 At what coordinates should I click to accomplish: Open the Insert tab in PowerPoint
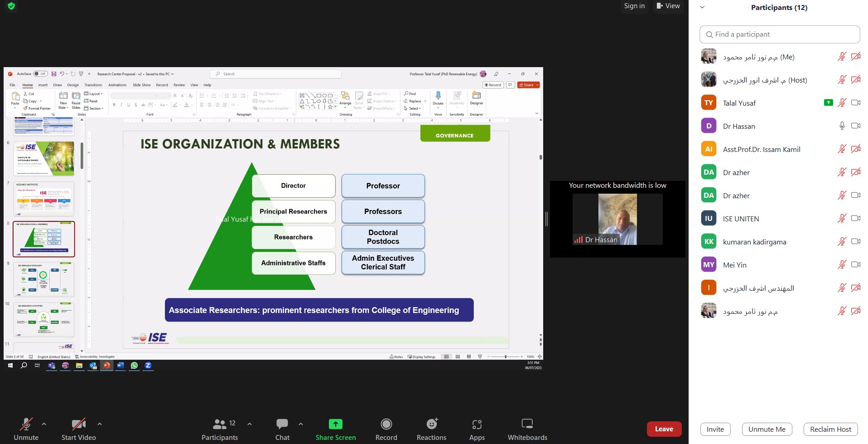(43, 85)
